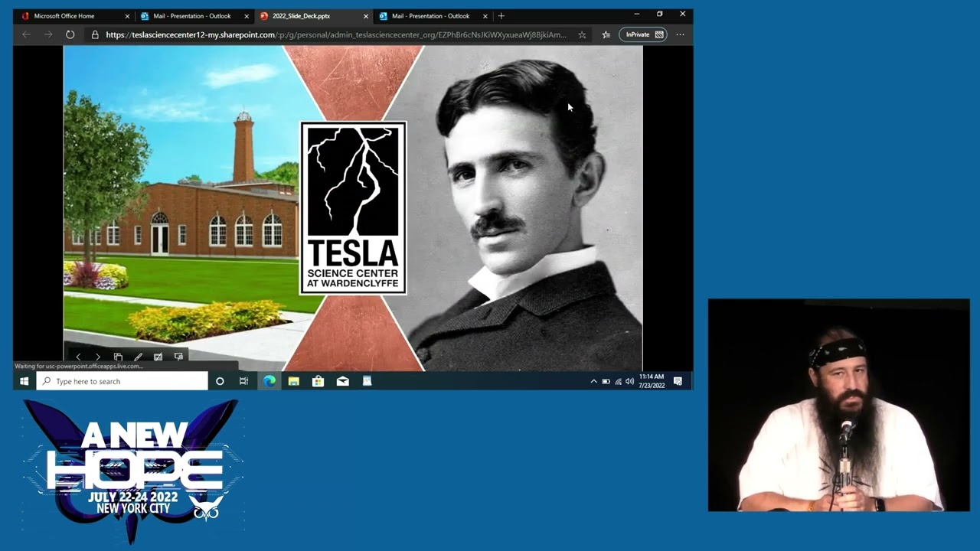Click Microsoft Edge taskbar icon

(x=269, y=381)
